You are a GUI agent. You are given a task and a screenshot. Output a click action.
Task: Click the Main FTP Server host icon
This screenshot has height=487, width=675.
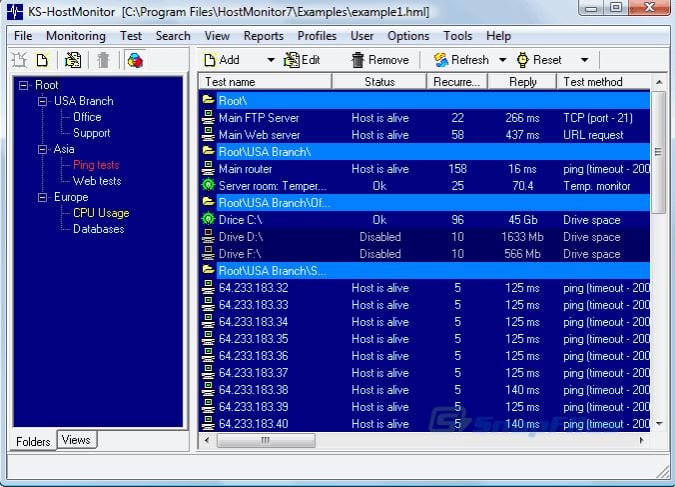[x=208, y=118]
